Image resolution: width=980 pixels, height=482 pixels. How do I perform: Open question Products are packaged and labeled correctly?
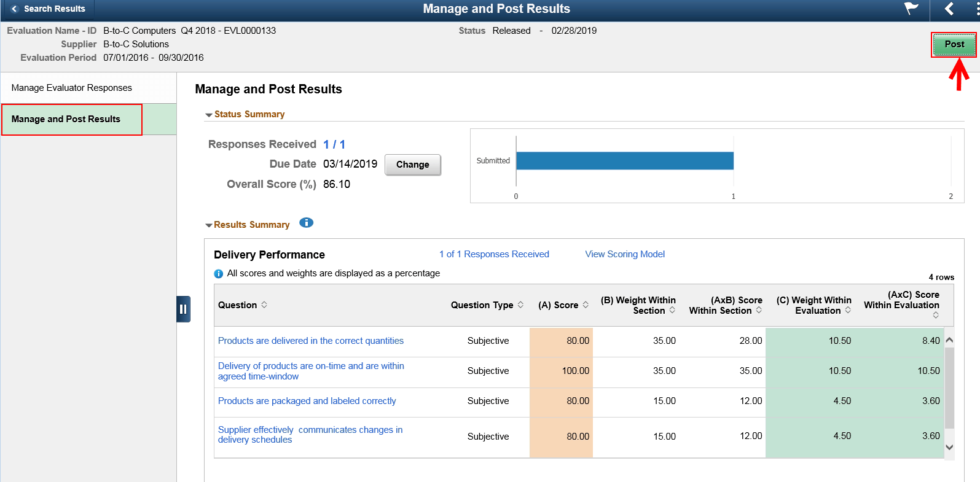[x=307, y=401]
